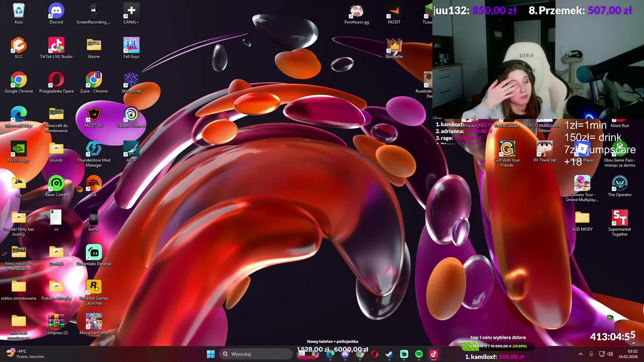
Task: Open the volume control in the system tray
Action: point(610,354)
